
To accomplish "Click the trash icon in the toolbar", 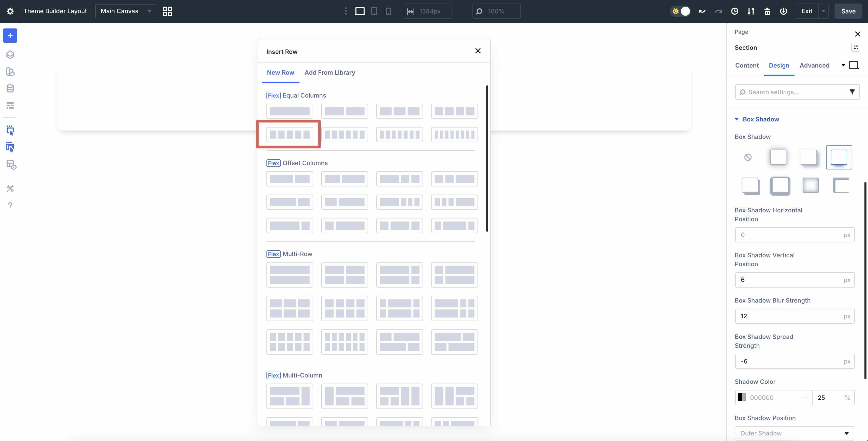I will point(767,11).
